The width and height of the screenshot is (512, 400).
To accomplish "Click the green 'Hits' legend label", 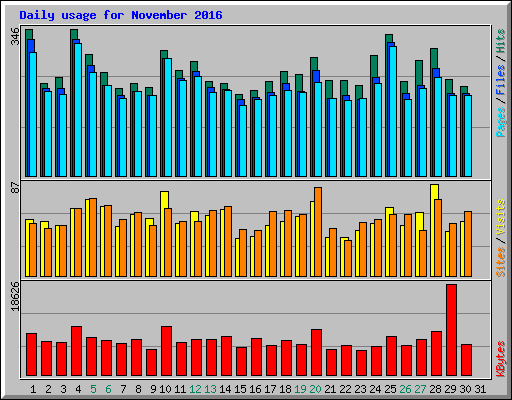I will click(x=501, y=41).
